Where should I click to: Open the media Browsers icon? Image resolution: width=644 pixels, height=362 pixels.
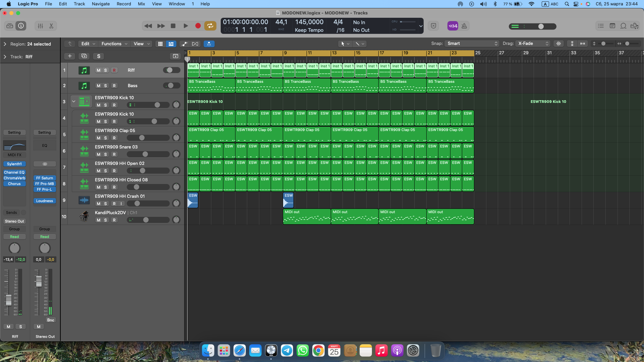pos(634,26)
